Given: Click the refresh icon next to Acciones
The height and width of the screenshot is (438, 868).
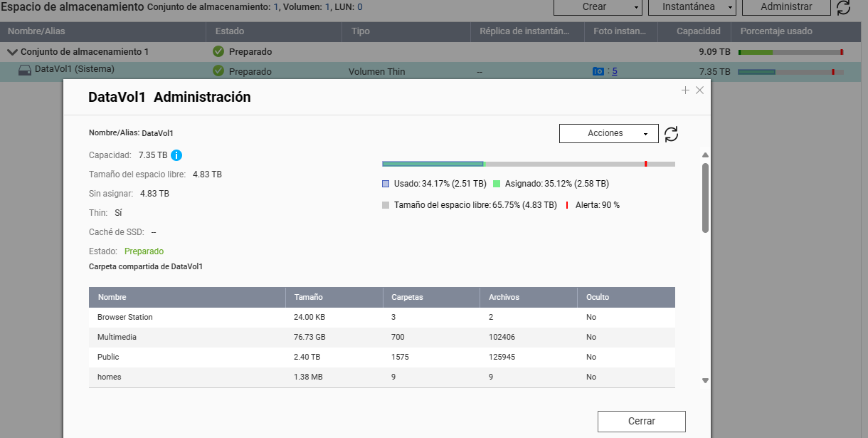Looking at the screenshot, I should pyautogui.click(x=671, y=134).
